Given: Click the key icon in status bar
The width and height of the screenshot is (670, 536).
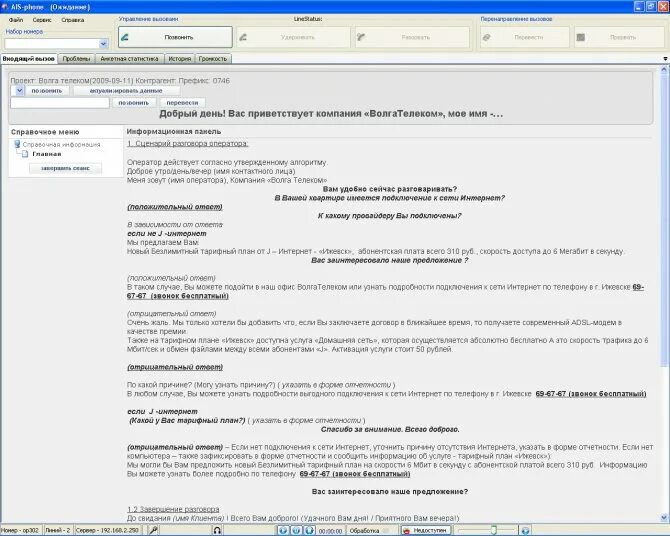Looking at the screenshot, I should [x=153, y=530].
